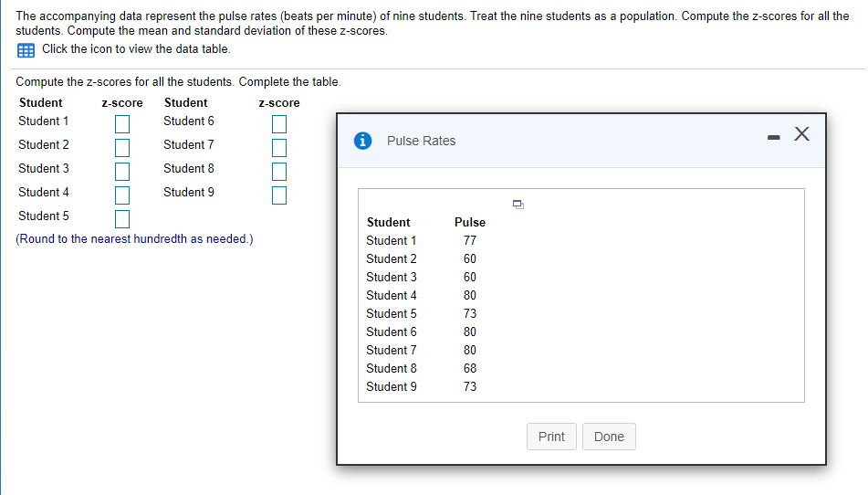Click the copy table icon in the popup

518,204
